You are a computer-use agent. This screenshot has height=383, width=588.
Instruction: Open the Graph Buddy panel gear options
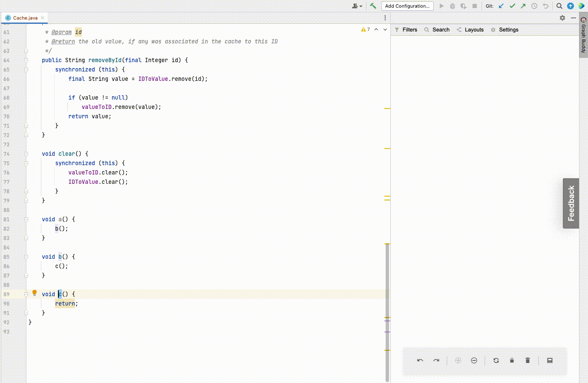click(562, 18)
